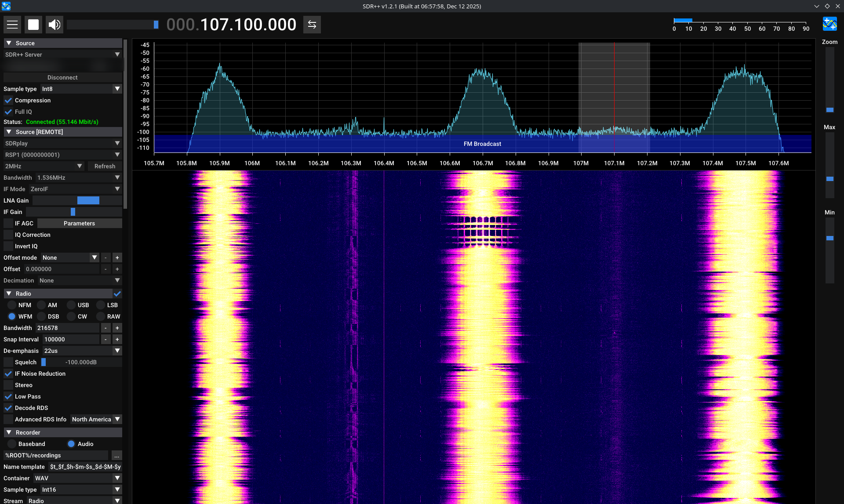Mute audio with speaker icon

pos(55,25)
